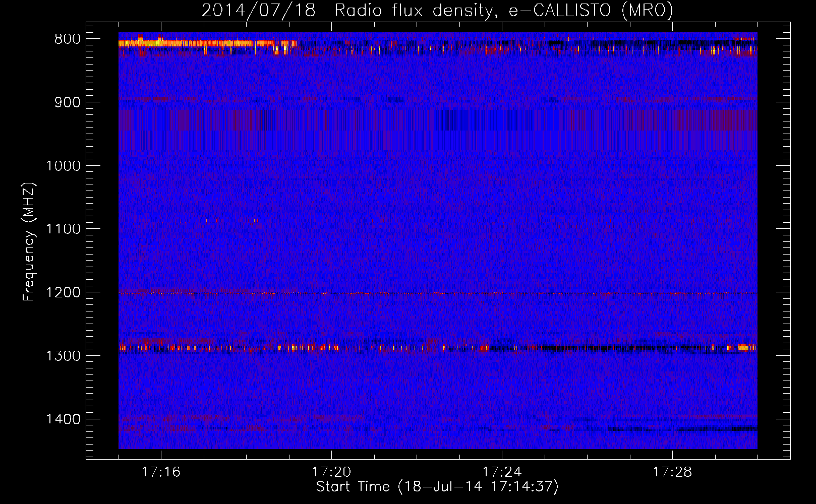Select the 900 frequency tick label
The height and width of the screenshot is (504, 816).
click(x=68, y=103)
